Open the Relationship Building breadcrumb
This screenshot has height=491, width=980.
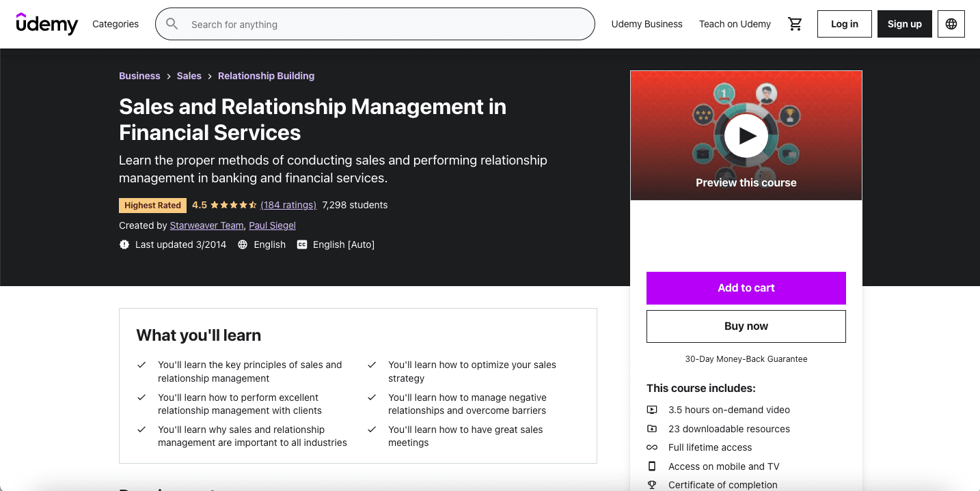(266, 76)
